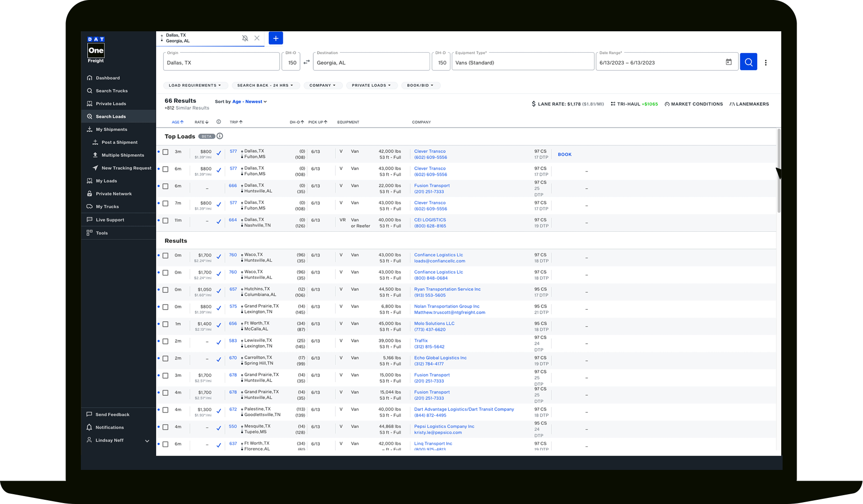Check the CEI LOGISTICS Nashville load box
The width and height of the screenshot is (863, 504).
click(165, 220)
